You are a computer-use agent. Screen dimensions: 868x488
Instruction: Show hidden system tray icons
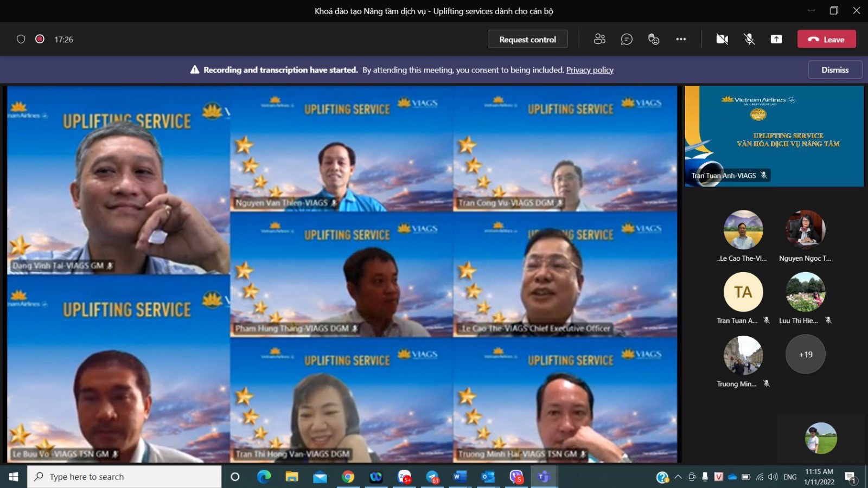pyautogui.click(x=678, y=477)
